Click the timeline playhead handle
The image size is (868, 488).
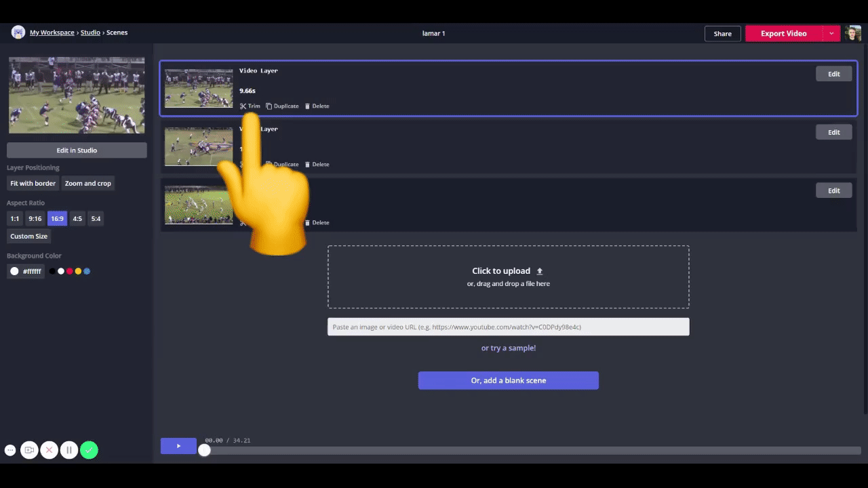pos(204,450)
